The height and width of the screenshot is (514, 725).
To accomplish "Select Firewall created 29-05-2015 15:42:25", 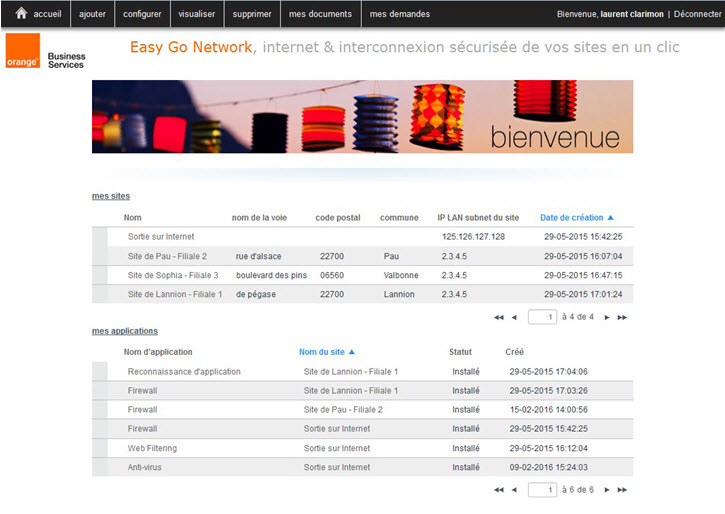I will tap(362, 429).
